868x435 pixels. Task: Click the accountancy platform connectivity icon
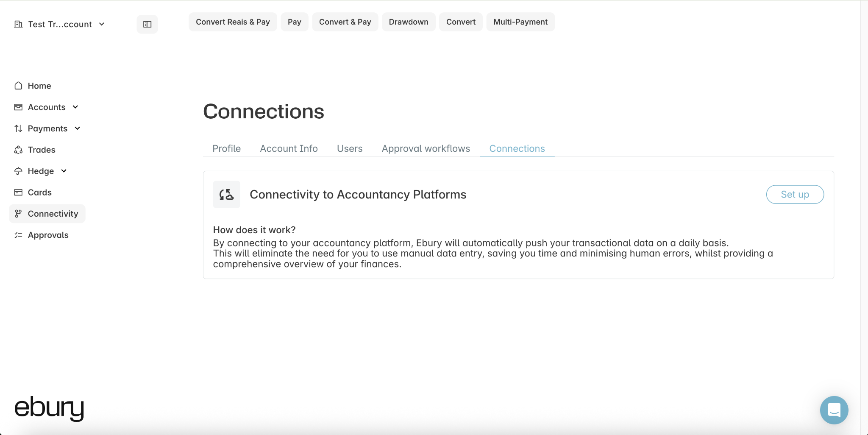pos(226,195)
